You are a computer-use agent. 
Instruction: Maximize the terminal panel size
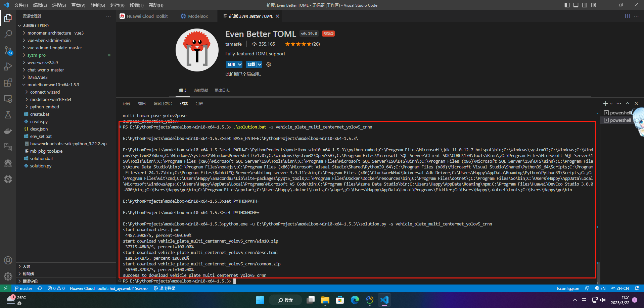click(628, 103)
